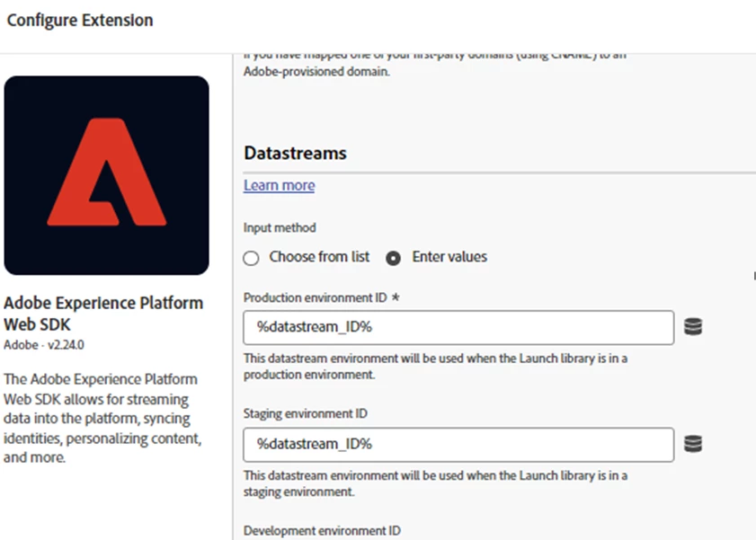Click the Adobe - v2.24.0 version text

point(44,345)
